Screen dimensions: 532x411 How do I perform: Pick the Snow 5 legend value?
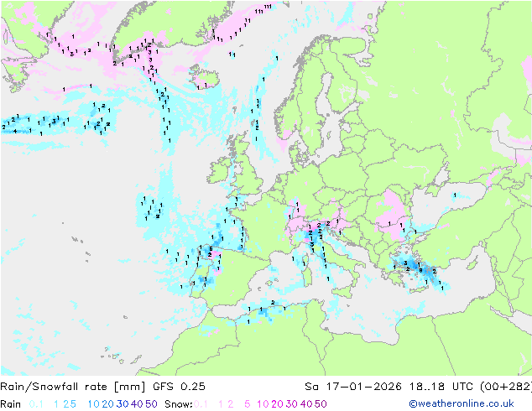248,404
